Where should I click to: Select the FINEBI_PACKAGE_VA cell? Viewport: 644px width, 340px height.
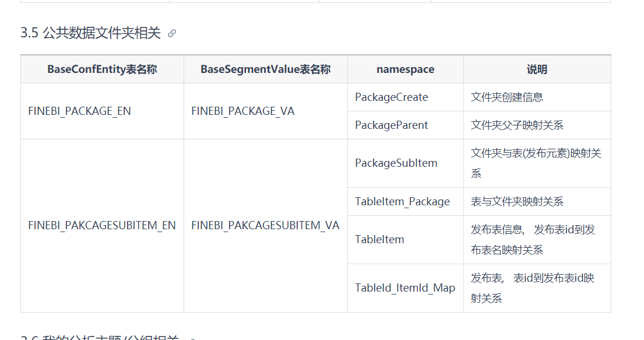(266, 111)
